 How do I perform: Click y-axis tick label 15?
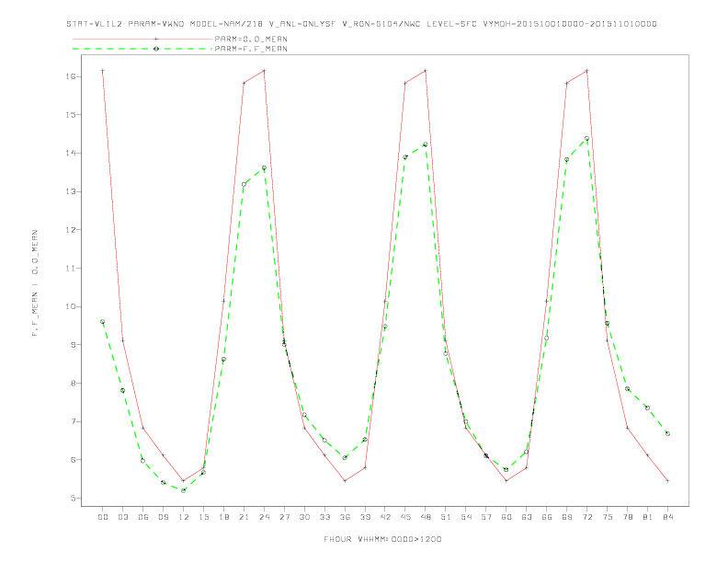(71, 115)
